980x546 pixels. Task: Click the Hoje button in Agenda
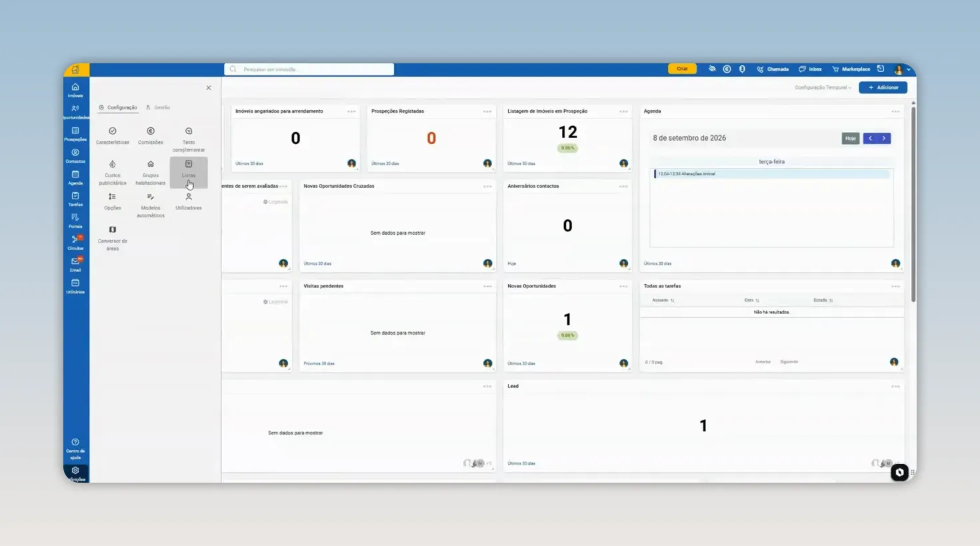coord(850,138)
